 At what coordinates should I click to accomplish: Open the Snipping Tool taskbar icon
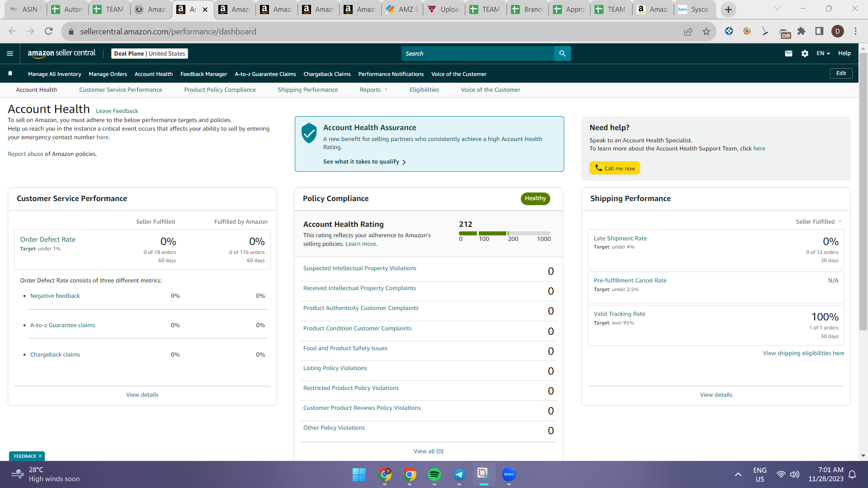pyautogui.click(x=484, y=474)
